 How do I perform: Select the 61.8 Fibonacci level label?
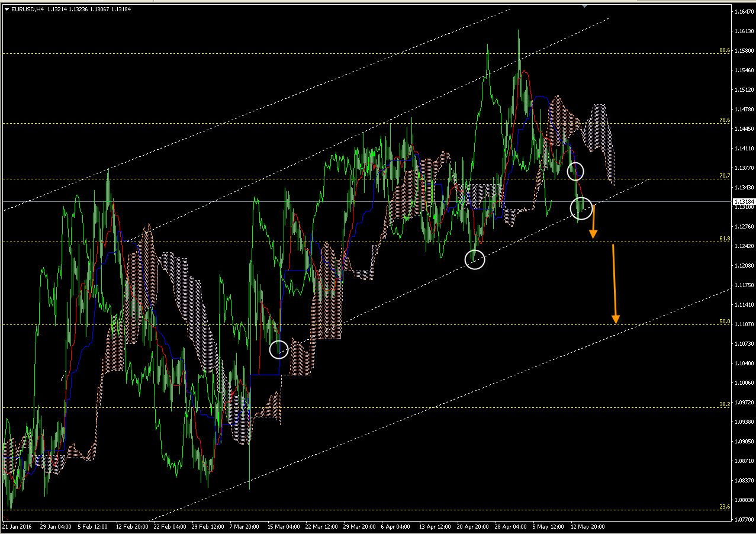[724, 239]
